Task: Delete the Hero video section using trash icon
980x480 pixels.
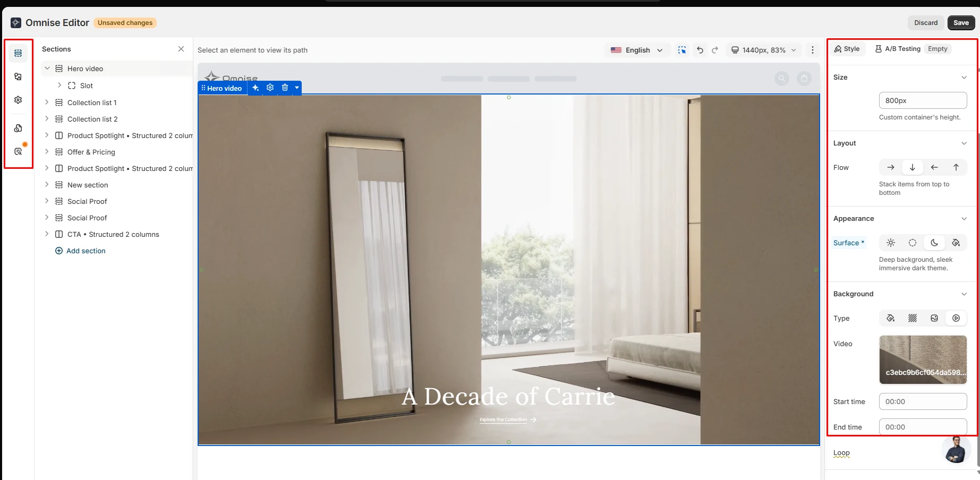Action: (285, 88)
